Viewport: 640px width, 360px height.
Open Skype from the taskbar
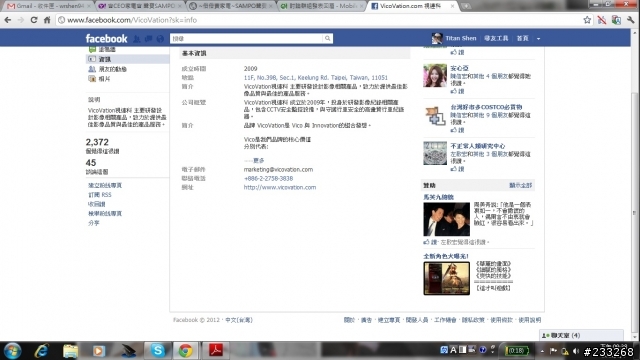pyautogui.click(x=158, y=351)
